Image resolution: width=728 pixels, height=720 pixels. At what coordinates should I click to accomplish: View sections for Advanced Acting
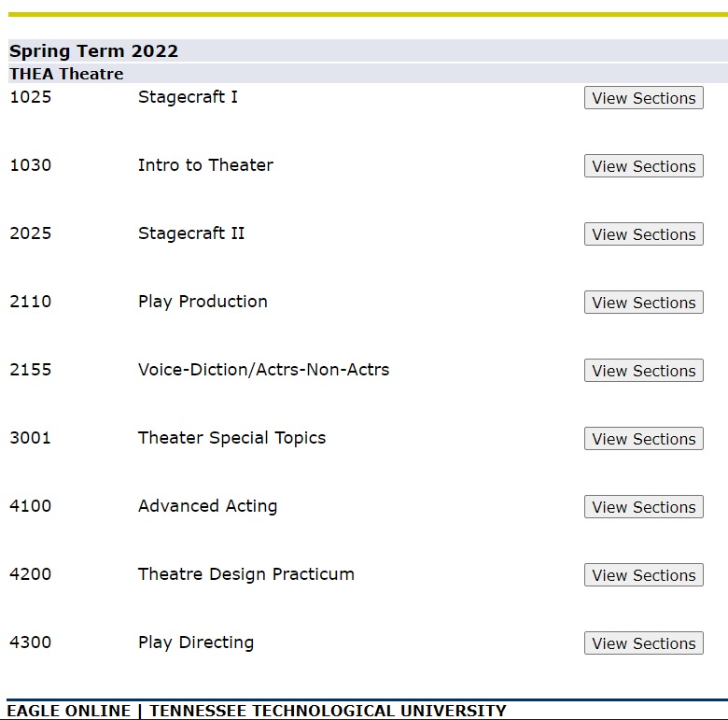643,507
